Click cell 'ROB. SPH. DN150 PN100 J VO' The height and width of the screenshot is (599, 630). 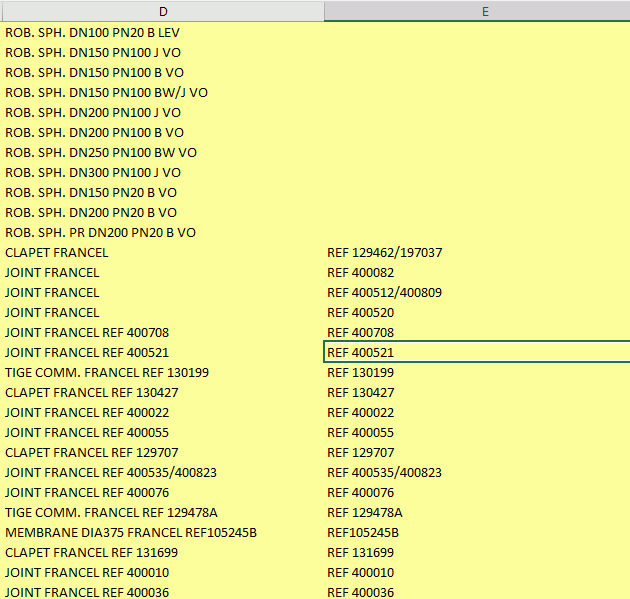click(163, 53)
